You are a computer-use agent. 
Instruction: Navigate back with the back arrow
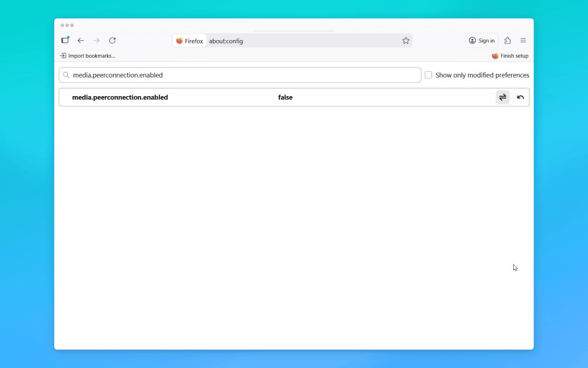(x=80, y=40)
